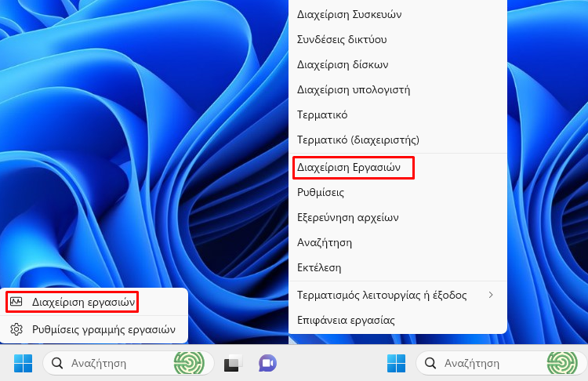The image size is (588, 381).
Task: Click the green search highlight icon beside Task View
Action: click(189, 363)
